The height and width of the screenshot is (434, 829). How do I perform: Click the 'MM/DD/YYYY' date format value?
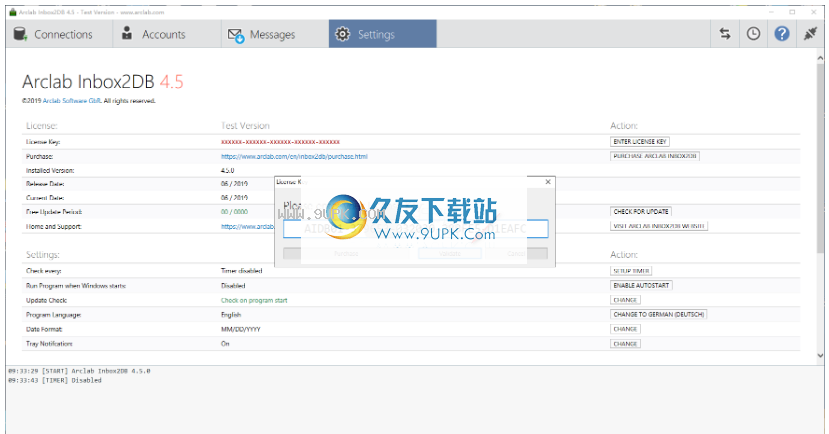point(241,329)
